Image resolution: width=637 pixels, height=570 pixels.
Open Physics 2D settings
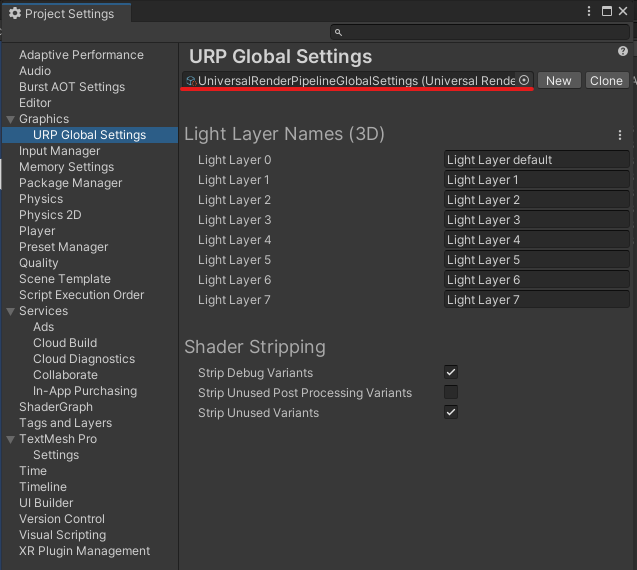point(50,215)
